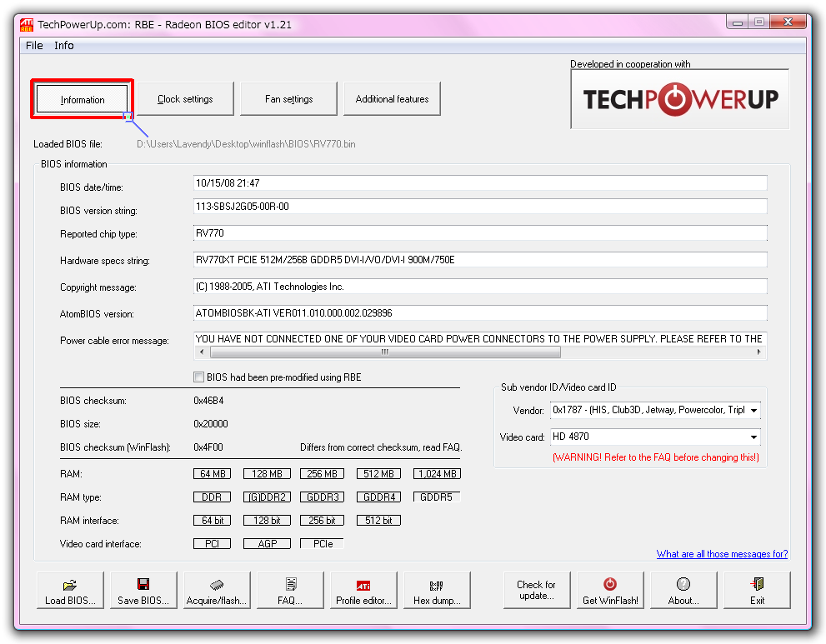Click the BIOS version string field
This screenshot has width=826, height=644.
(x=480, y=207)
